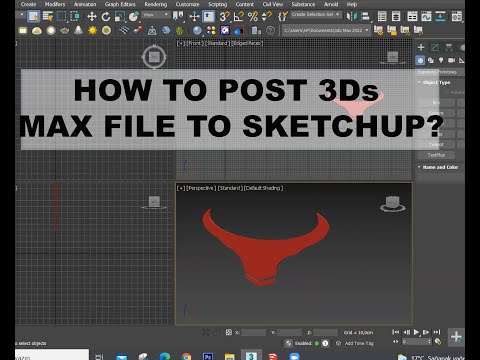The height and width of the screenshot is (360, 480).
Task: Click the TextPlus object button
Action: pos(436,155)
